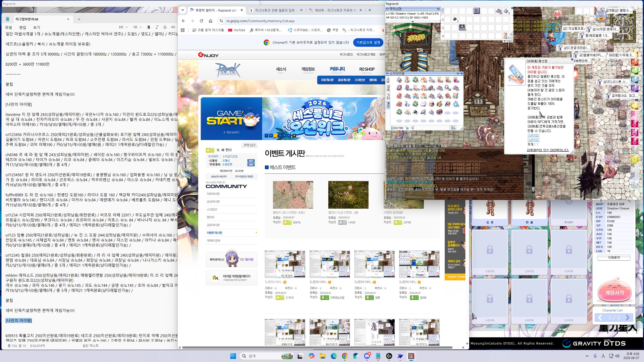This screenshot has width=644, height=362.
Task: Open Chrome tab search chevron
Action: click(x=183, y=10)
